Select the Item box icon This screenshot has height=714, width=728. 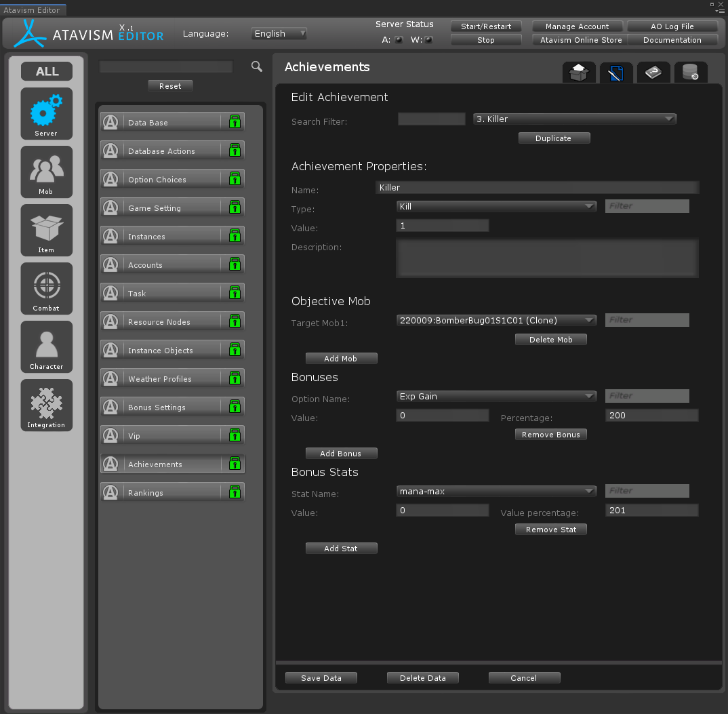(46, 230)
